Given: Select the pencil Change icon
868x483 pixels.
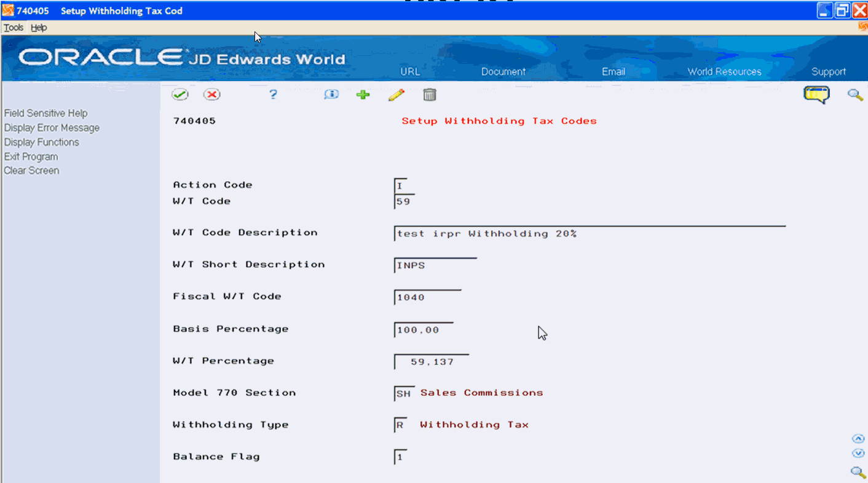Looking at the screenshot, I should click(x=397, y=95).
